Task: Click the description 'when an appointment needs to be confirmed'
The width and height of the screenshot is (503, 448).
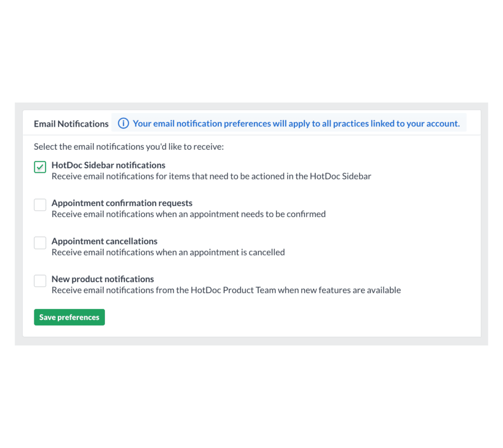Action: coord(189,214)
